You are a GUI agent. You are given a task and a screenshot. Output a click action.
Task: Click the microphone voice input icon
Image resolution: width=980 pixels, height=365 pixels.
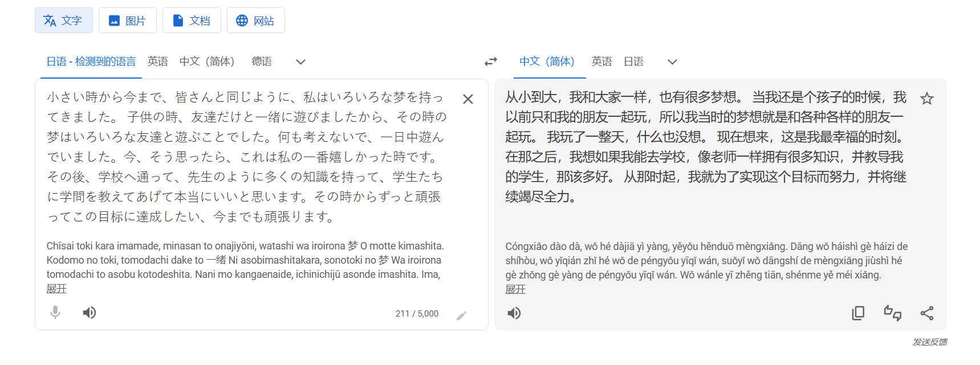(55, 313)
